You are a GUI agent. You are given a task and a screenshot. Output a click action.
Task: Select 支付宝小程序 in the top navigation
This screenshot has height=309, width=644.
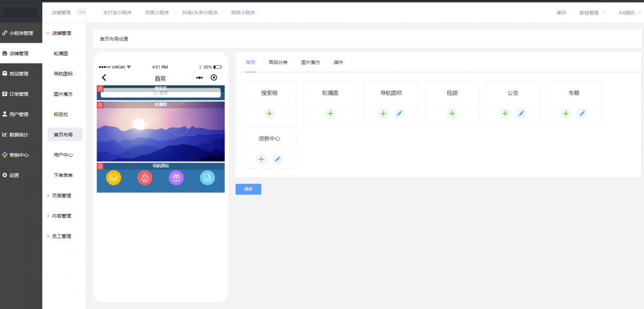[x=117, y=13]
